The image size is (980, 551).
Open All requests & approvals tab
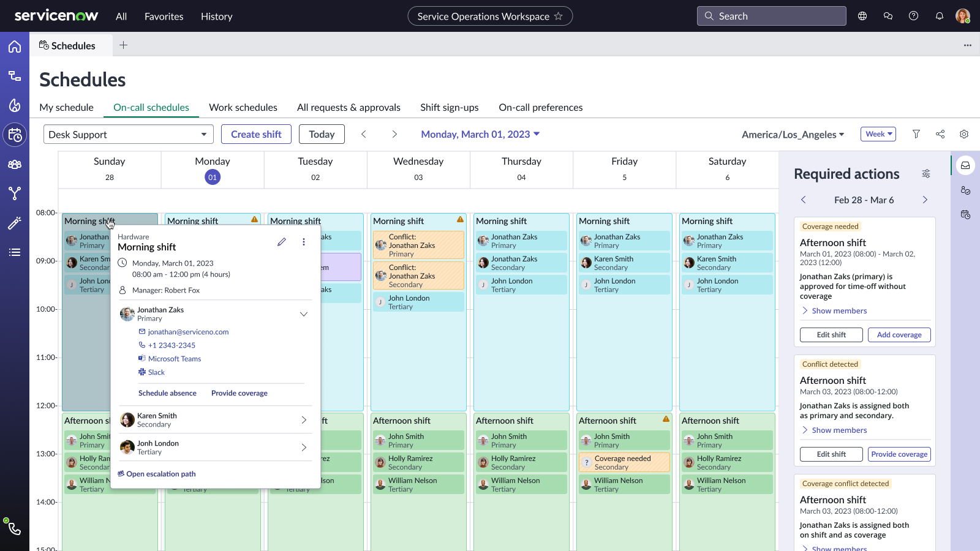pyautogui.click(x=349, y=107)
